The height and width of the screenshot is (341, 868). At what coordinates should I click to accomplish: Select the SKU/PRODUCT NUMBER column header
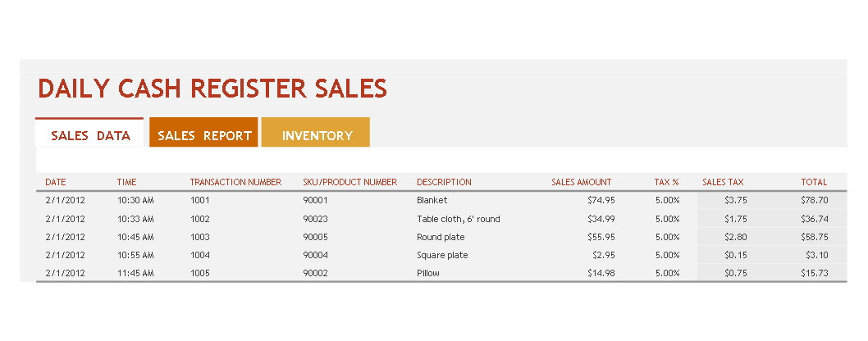point(349,182)
